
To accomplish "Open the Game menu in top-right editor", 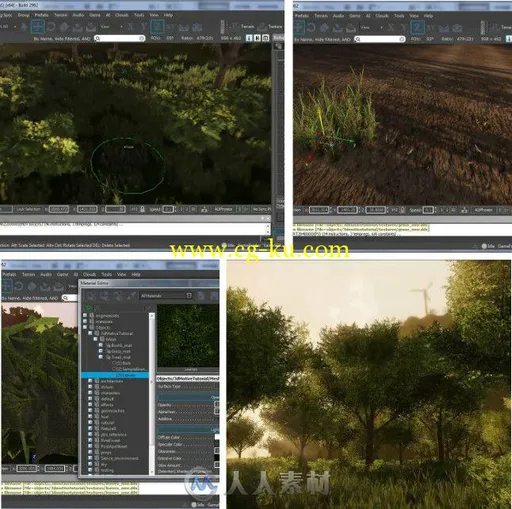I will coord(355,16).
